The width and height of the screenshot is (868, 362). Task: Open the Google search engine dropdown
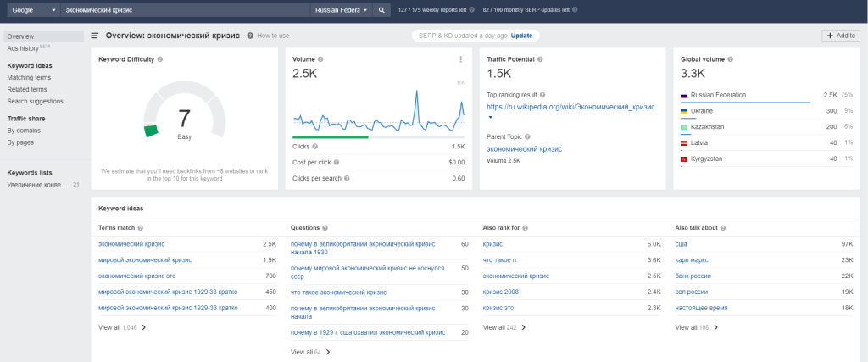click(x=33, y=10)
